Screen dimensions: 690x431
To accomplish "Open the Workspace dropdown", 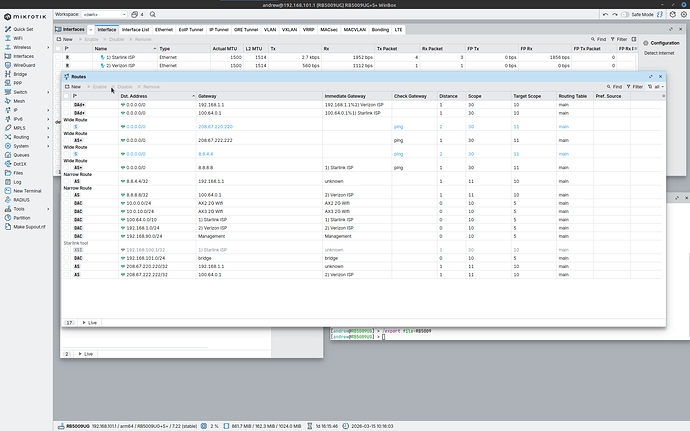I will (x=104, y=15).
